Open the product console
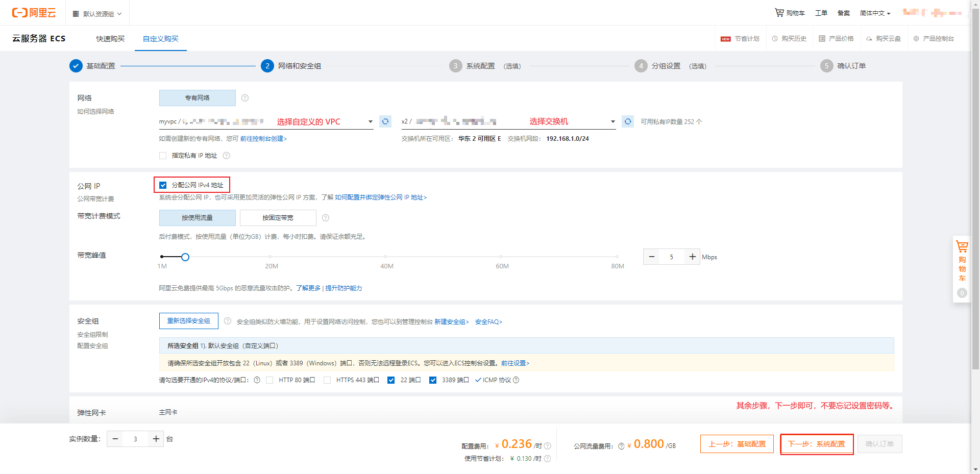The width and height of the screenshot is (980, 474). (934, 39)
